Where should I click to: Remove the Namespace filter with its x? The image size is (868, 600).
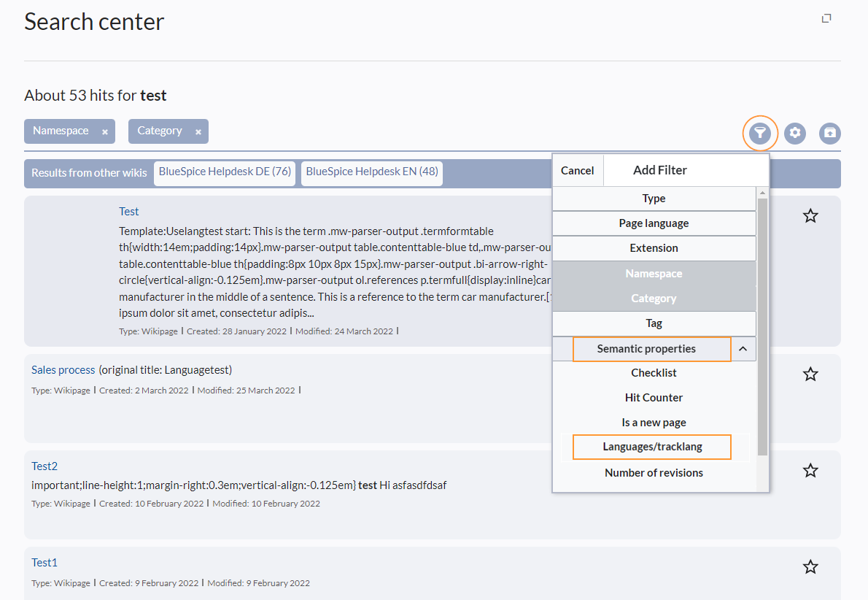(x=104, y=132)
